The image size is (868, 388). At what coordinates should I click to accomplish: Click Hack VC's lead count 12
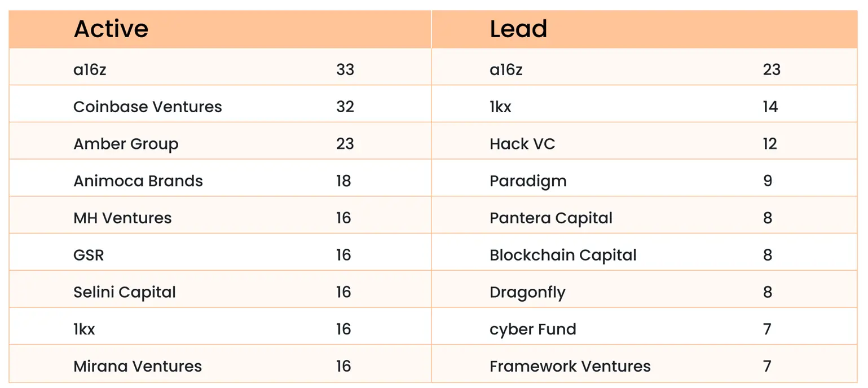point(770,144)
